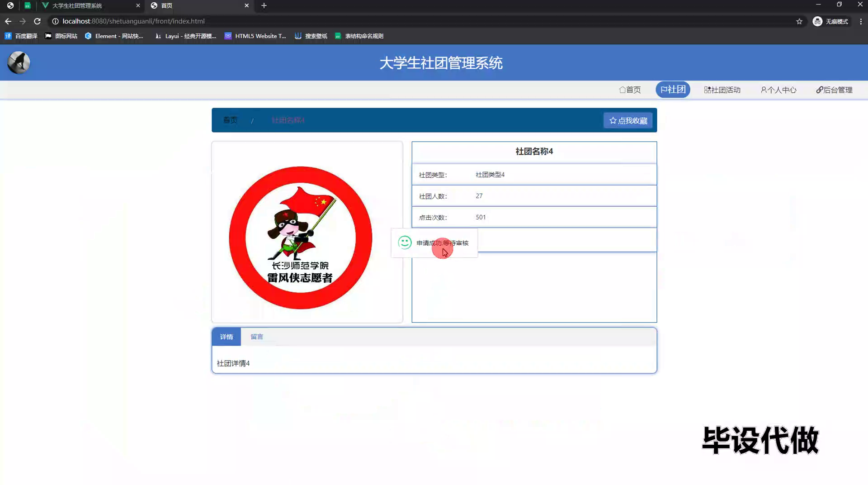Click the browser back arrow
This screenshot has width=868, height=485.
pyautogui.click(x=8, y=21)
